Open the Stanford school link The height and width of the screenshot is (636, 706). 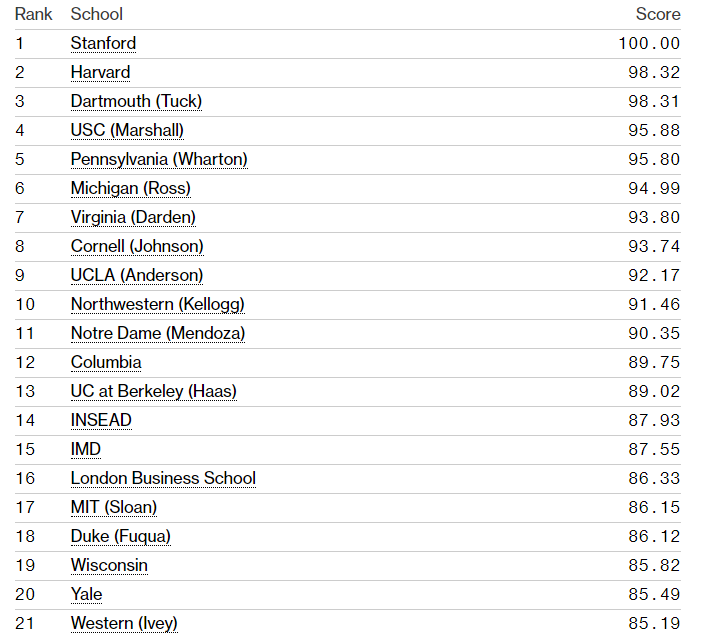pos(103,43)
